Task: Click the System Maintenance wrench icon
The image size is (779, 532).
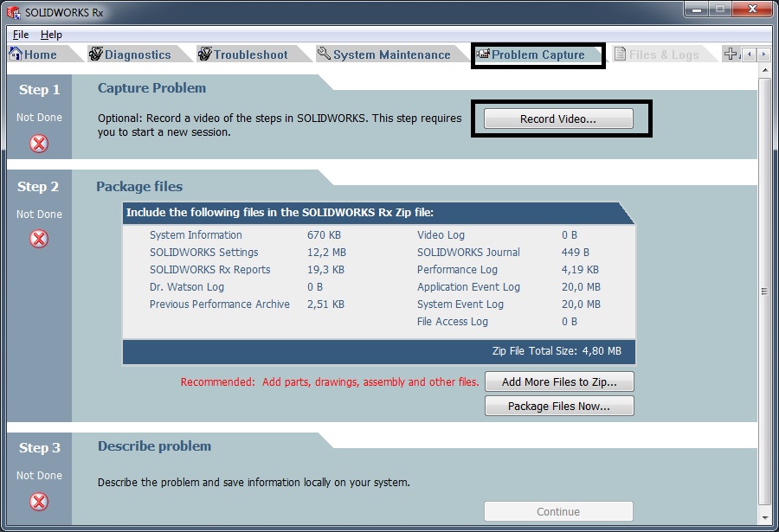Action: pos(324,54)
